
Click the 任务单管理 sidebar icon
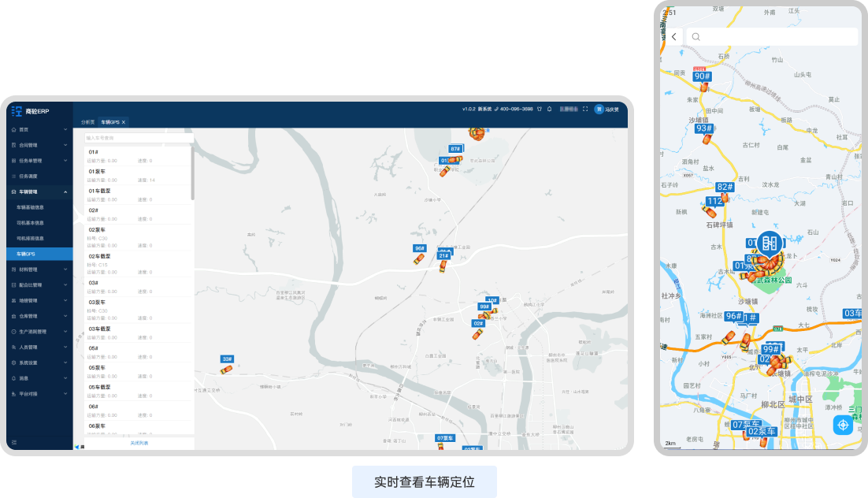(x=14, y=161)
